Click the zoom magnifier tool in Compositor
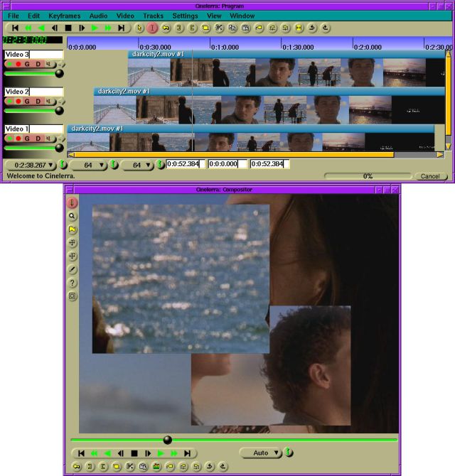455x476 pixels. 73,215
